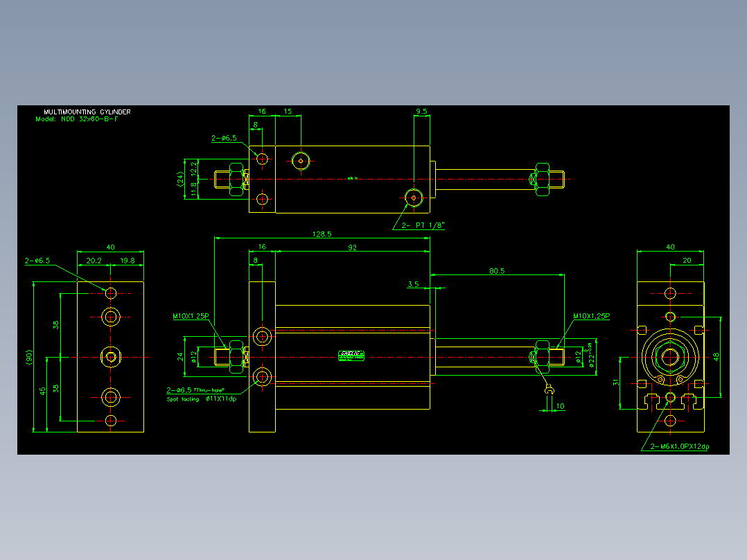The image size is (747, 560).
Task: Click the 128.5 overall length dimension
Action: click(x=322, y=234)
